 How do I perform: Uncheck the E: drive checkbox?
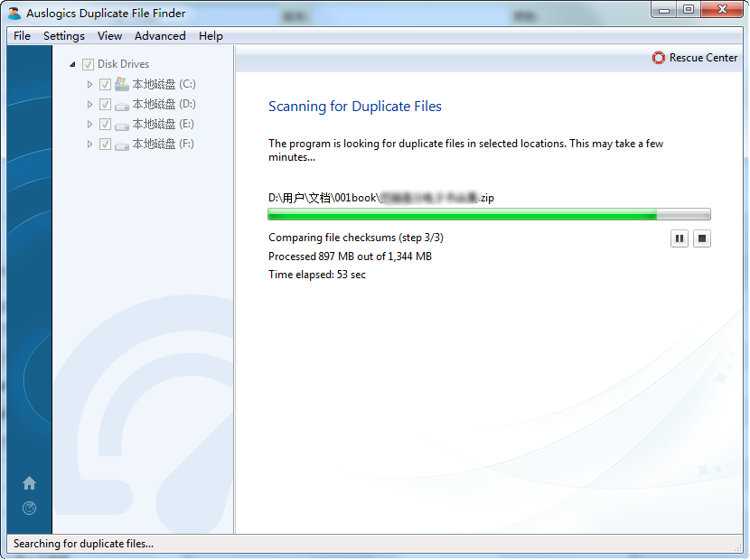[105, 125]
